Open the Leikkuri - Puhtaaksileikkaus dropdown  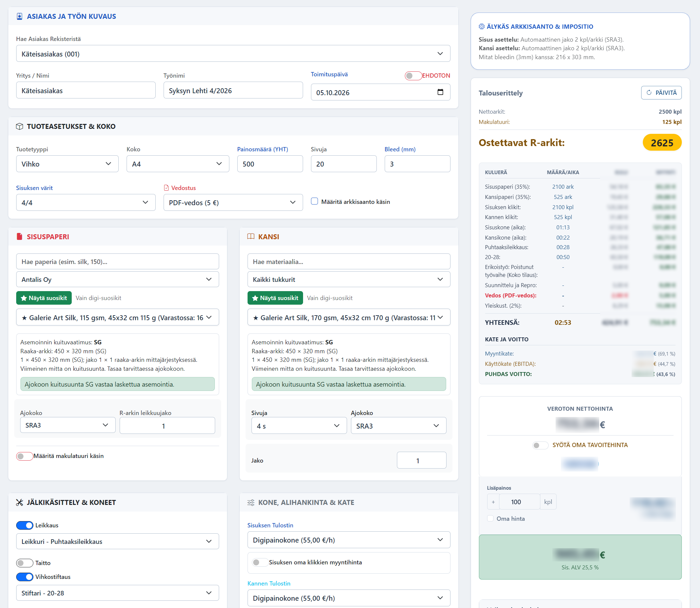(117, 542)
